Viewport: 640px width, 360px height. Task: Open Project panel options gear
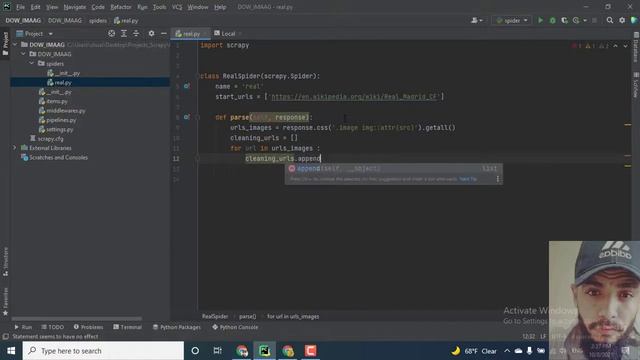point(151,33)
